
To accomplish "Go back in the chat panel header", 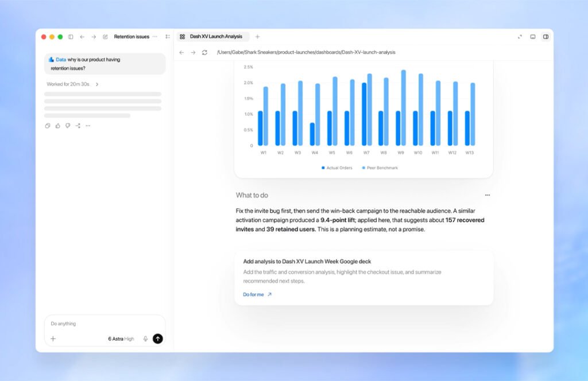I will click(82, 37).
